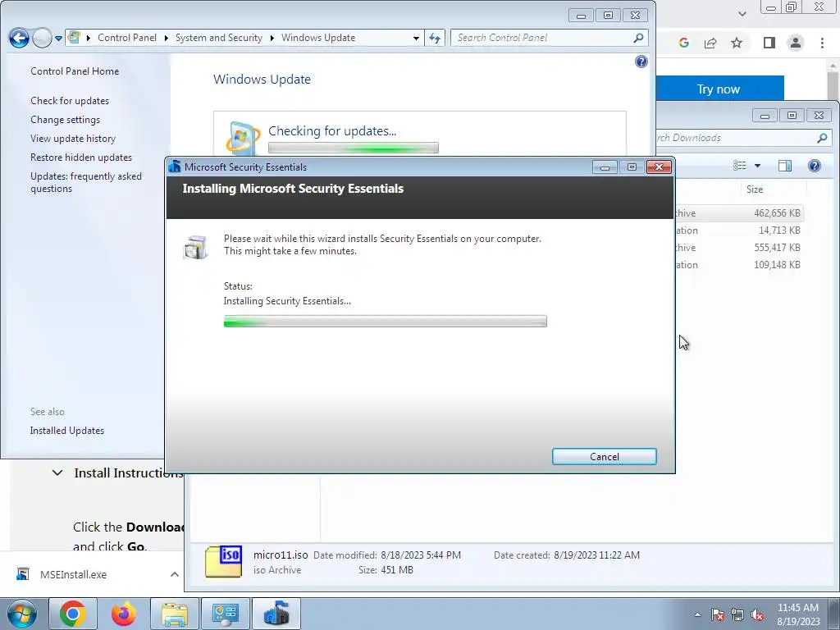Click Control Panel breadcrumb segment
840x630 pixels.
(127, 38)
